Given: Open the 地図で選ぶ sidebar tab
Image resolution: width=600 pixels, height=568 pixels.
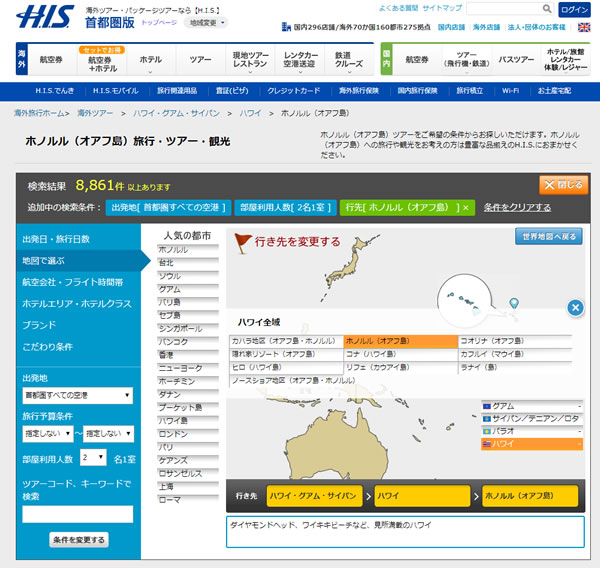Looking at the screenshot, I should pyautogui.click(x=75, y=260).
